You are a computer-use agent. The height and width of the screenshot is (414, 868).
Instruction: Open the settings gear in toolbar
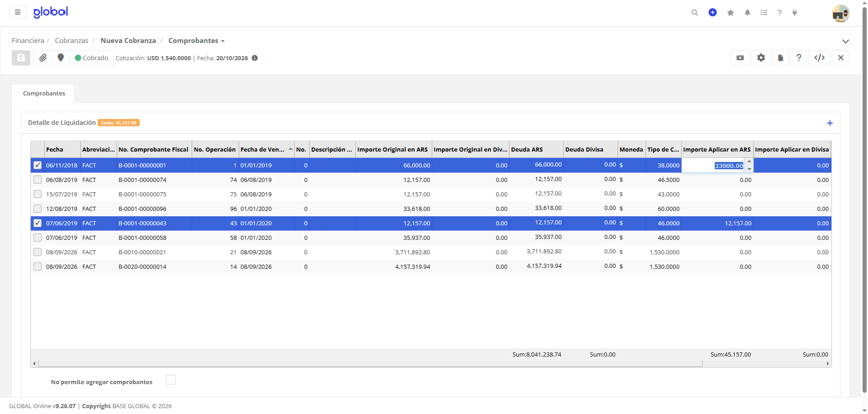761,58
